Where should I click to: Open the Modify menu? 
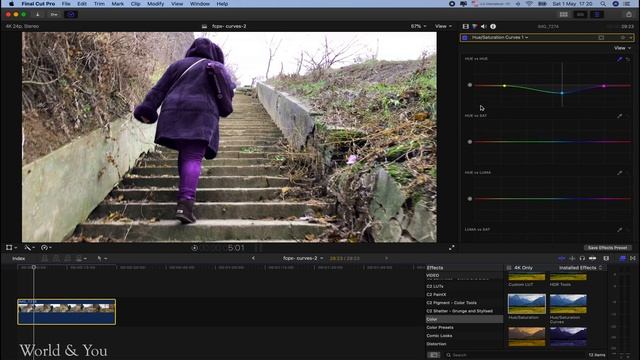155,4
